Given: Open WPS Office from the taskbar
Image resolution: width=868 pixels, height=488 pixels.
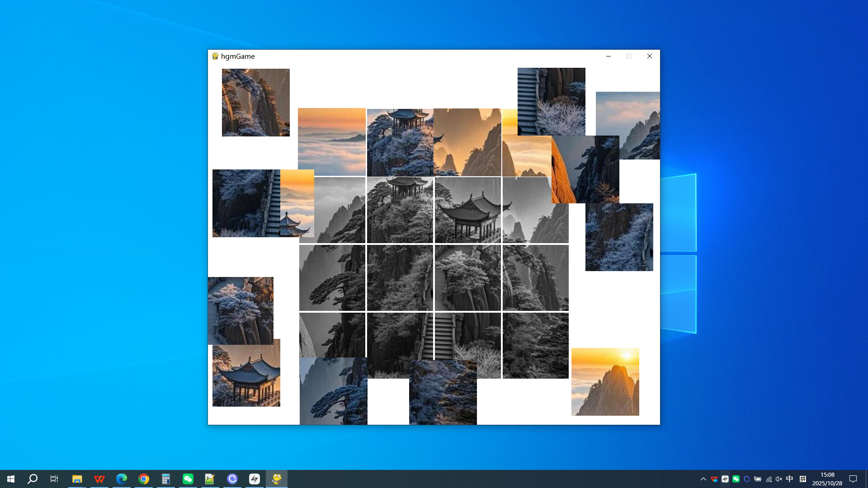Looking at the screenshot, I should tap(99, 479).
